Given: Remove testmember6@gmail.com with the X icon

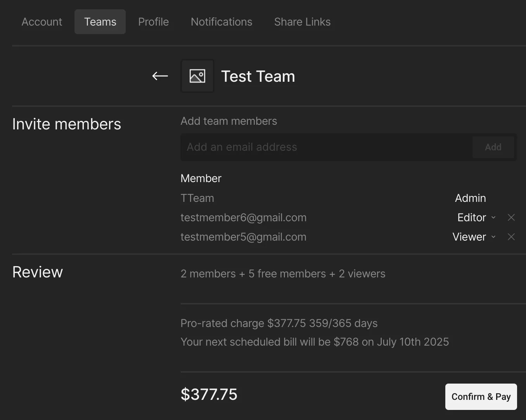Looking at the screenshot, I should point(511,217).
